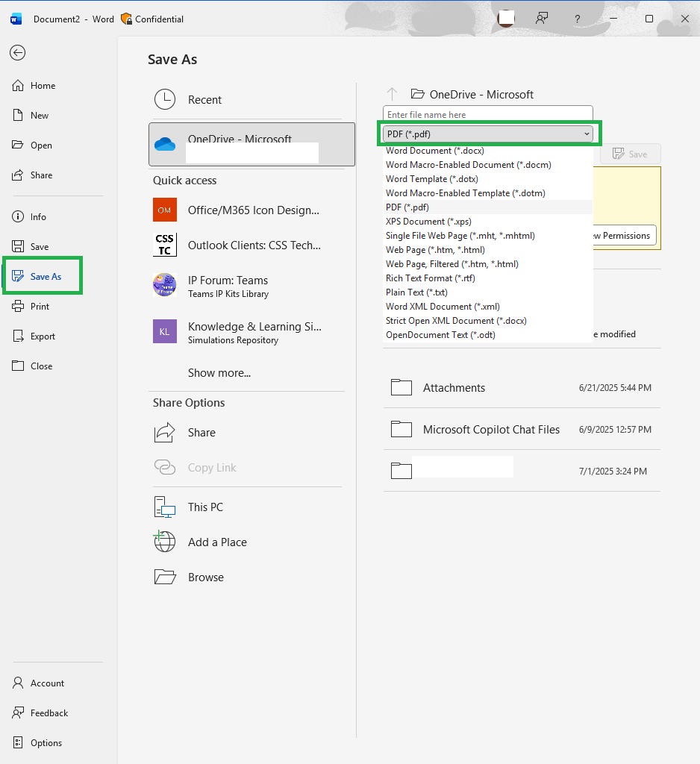The image size is (700, 764).
Task: Open the New document page
Action: tap(31, 116)
